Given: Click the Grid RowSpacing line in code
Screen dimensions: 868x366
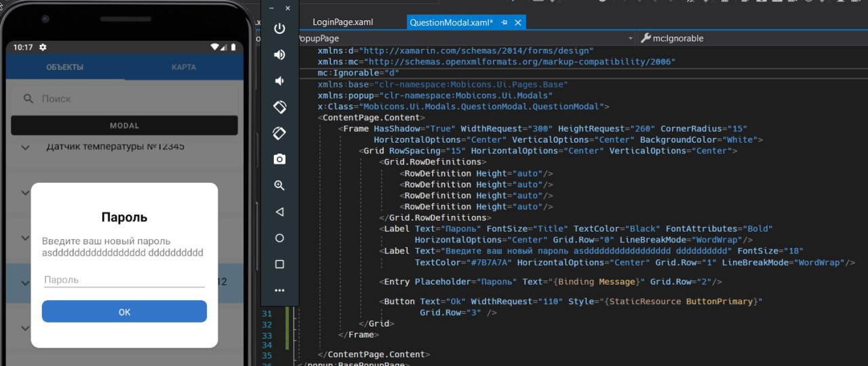Looking at the screenshot, I should [x=547, y=151].
